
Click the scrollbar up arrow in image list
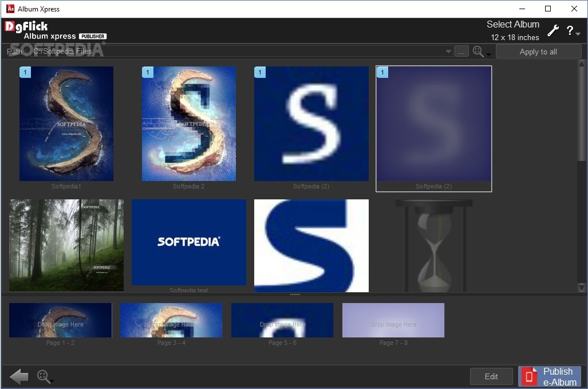582,64
